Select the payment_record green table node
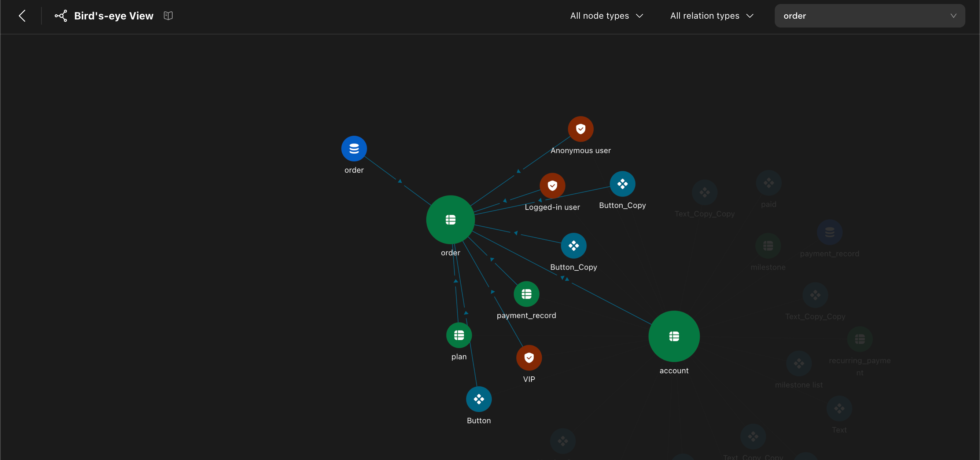 click(526, 294)
